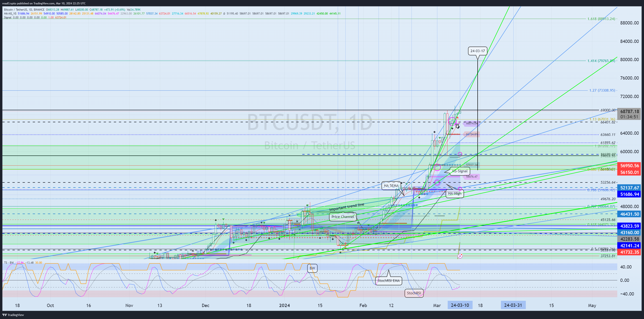The width and height of the screenshot is (644, 319).
Task: Select the StochRSI EMA callout
Action: tap(388, 280)
